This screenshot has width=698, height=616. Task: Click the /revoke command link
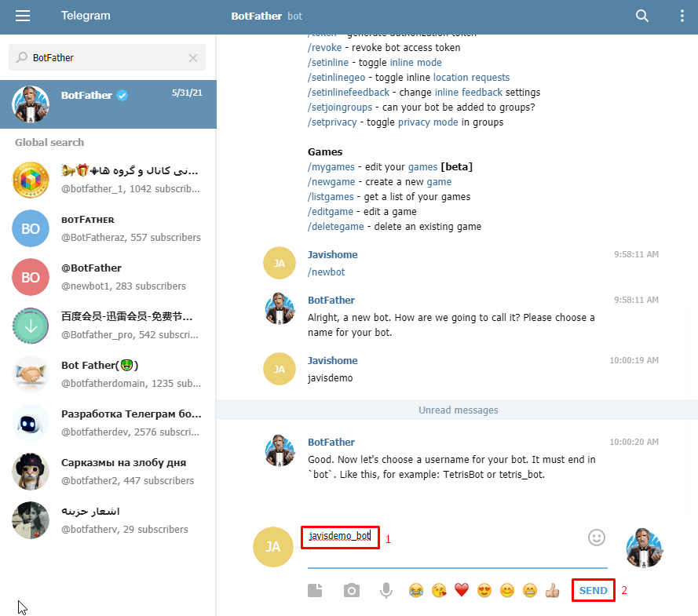[x=324, y=48]
